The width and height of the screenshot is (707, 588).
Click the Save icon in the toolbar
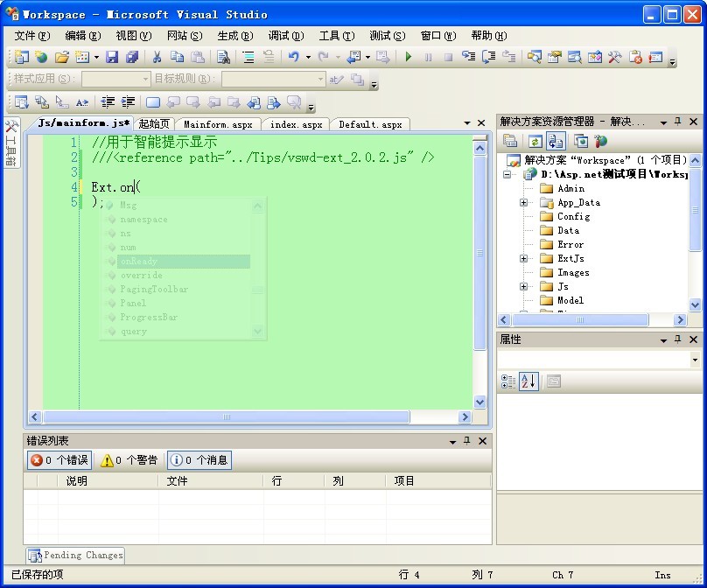point(112,57)
